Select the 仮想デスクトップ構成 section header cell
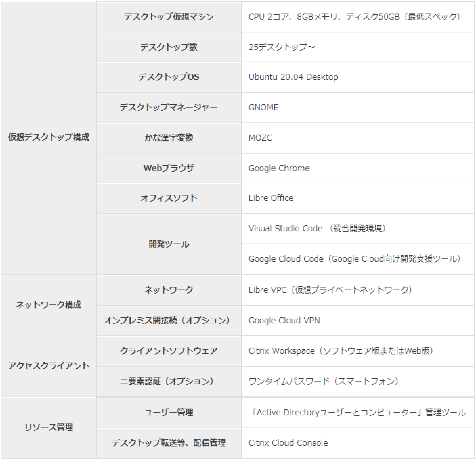The width and height of the screenshot is (476, 460). [48, 138]
